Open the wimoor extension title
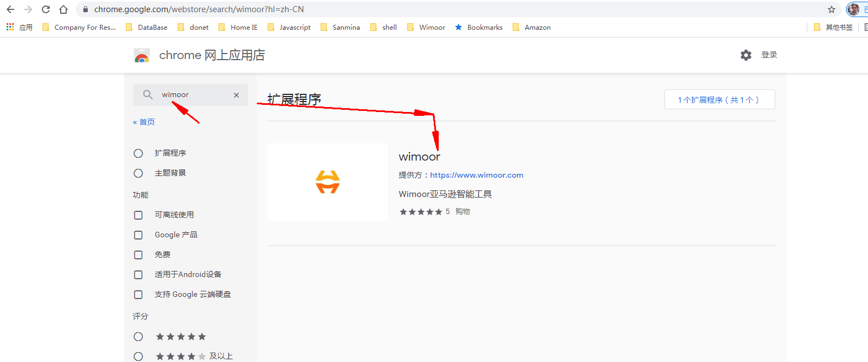 pyautogui.click(x=419, y=157)
